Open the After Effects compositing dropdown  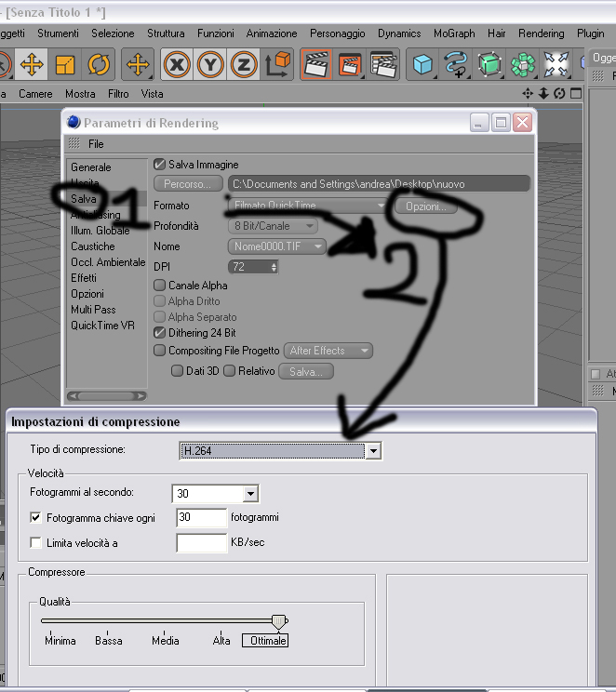(x=328, y=351)
